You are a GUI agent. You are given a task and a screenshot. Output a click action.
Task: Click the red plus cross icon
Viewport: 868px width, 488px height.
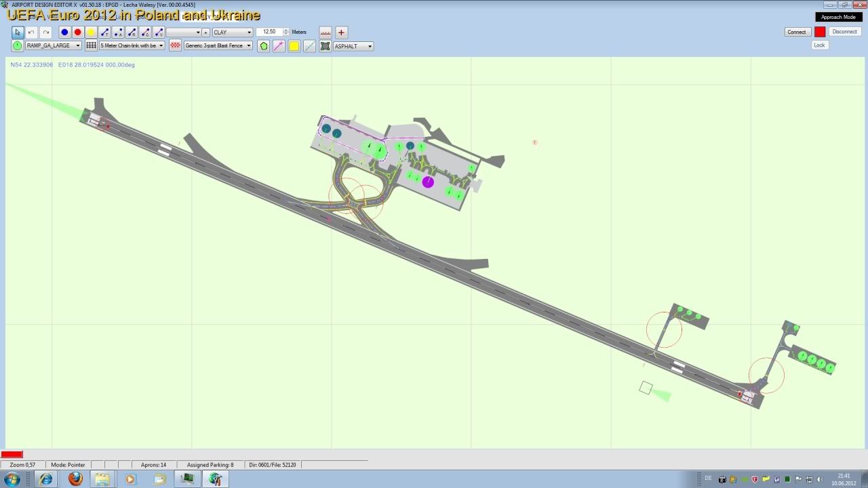tap(341, 32)
